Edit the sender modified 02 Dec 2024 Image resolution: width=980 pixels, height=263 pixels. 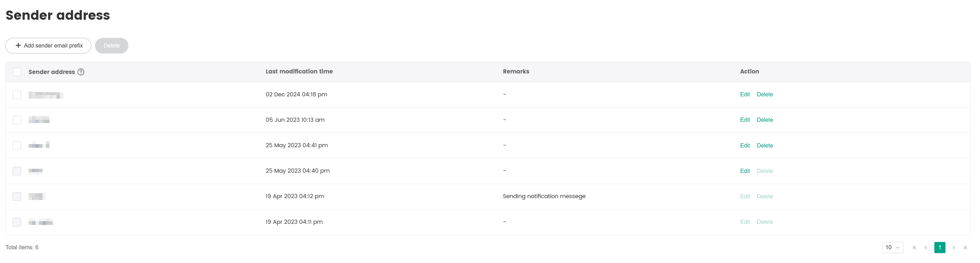[744, 95]
